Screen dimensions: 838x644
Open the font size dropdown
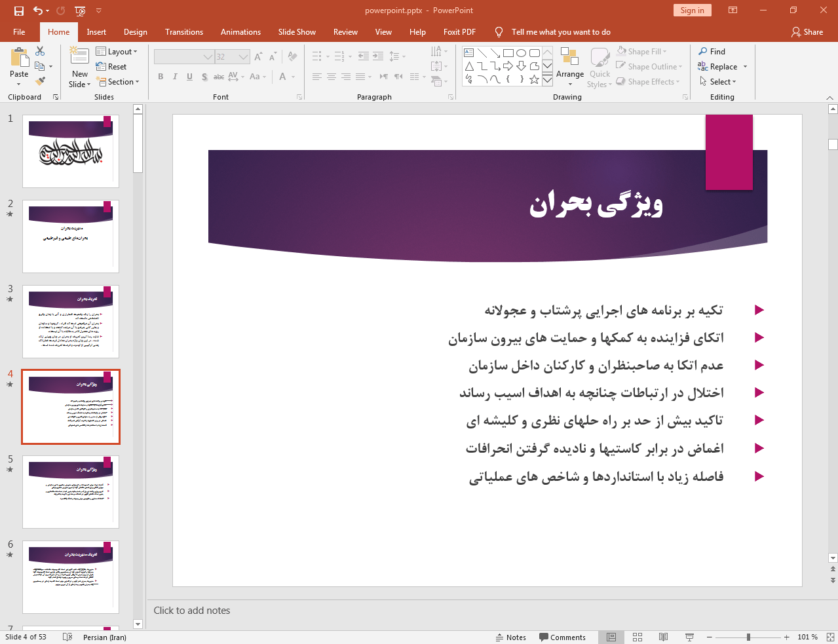pos(244,56)
